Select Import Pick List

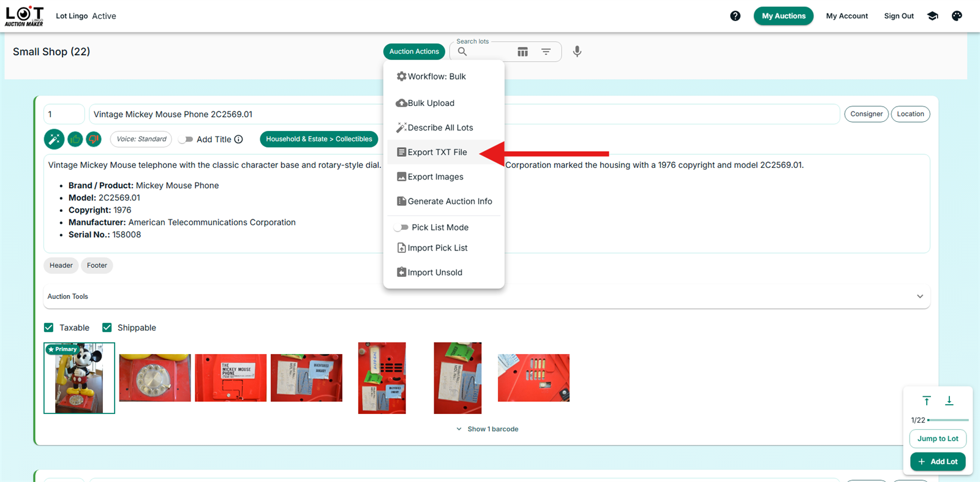coord(444,247)
